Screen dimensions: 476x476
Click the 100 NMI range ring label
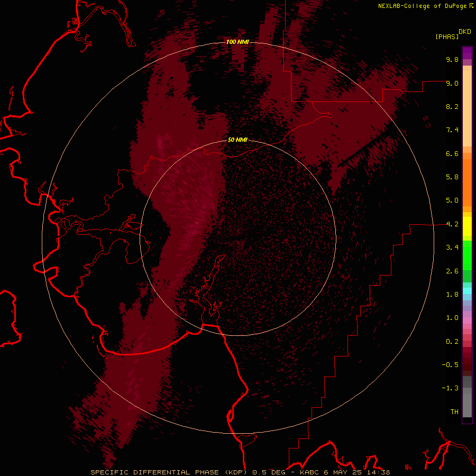(237, 42)
